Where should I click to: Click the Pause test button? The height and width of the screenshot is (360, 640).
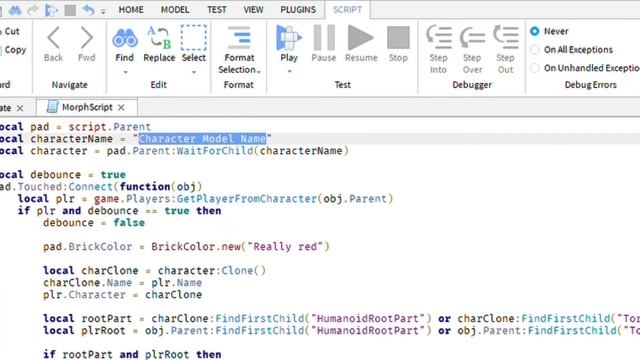(324, 38)
